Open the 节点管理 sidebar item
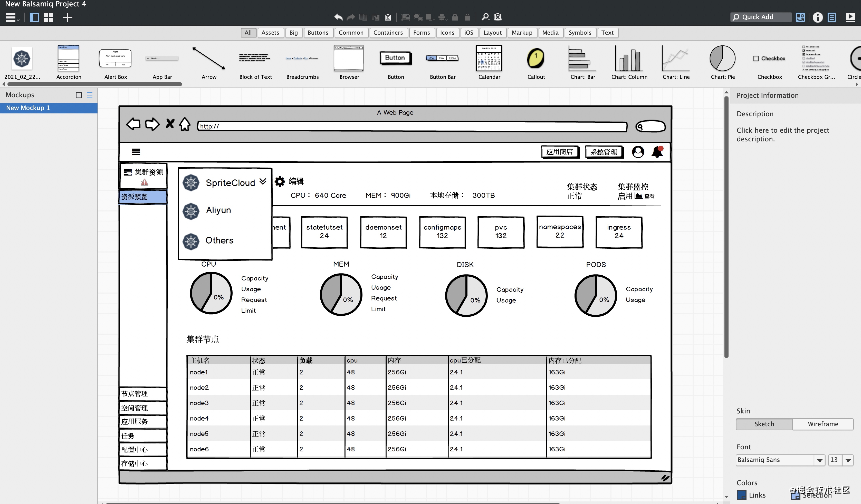This screenshot has height=504, width=861. coord(143,394)
